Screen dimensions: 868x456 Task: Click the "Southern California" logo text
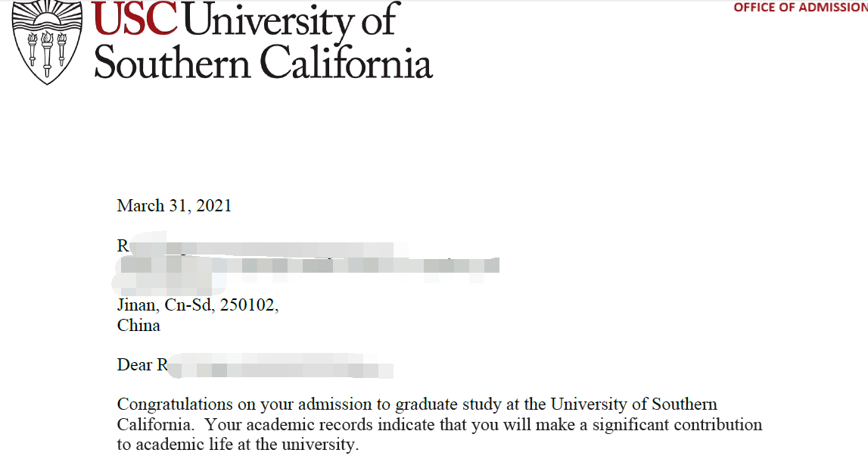[263, 62]
